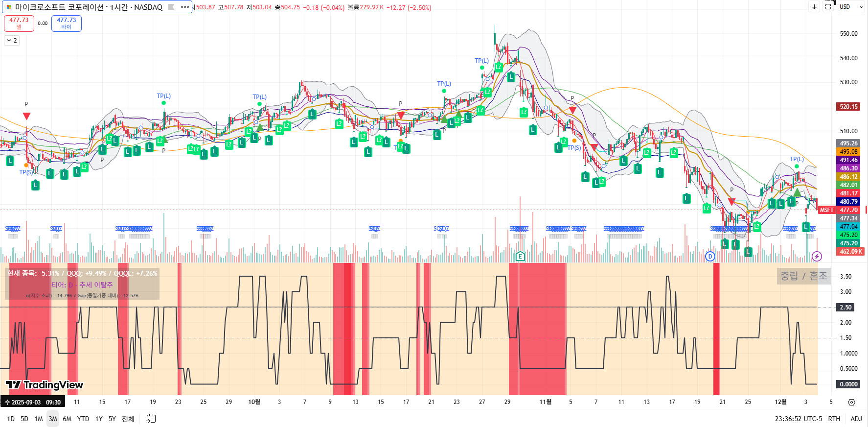Open the go-to-date calendar icon

point(151,419)
